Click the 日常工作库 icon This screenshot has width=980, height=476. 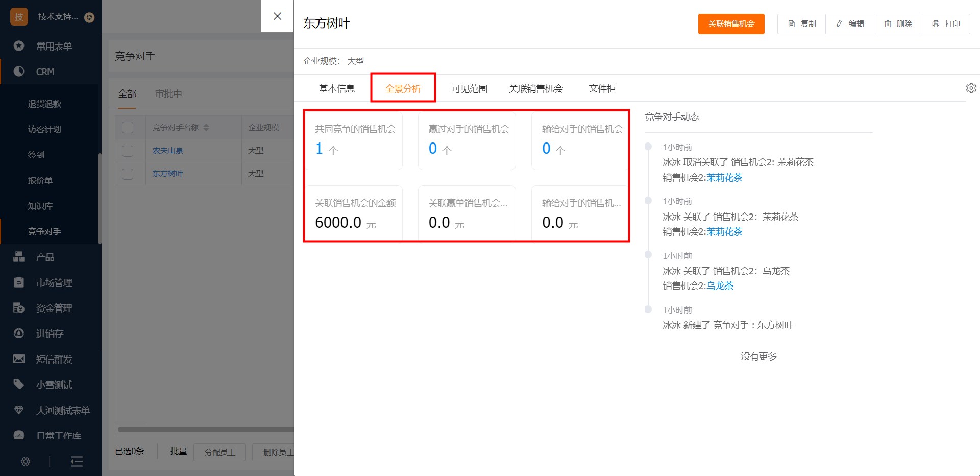pos(19,435)
